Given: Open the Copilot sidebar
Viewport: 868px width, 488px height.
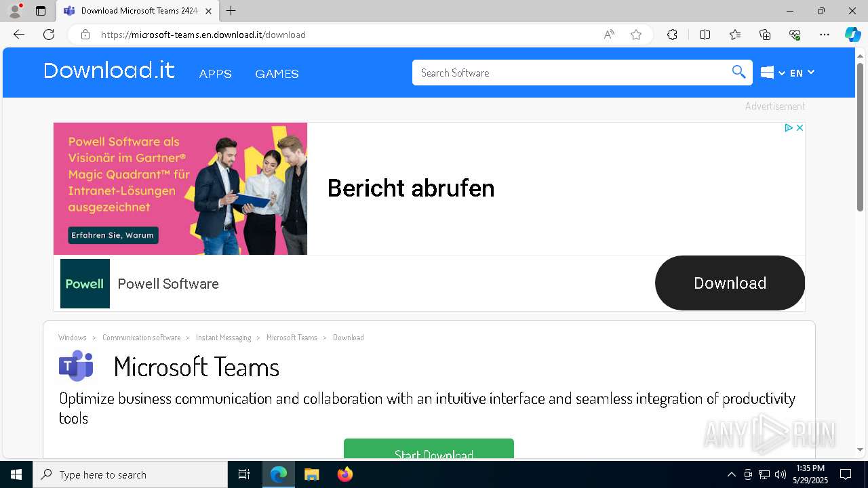Looking at the screenshot, I should (x=852, y=35).
